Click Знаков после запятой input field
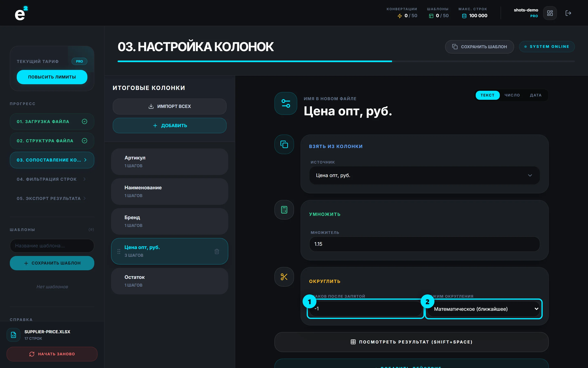The width and height of the screenshot is (588, 368). pos(365,309)
